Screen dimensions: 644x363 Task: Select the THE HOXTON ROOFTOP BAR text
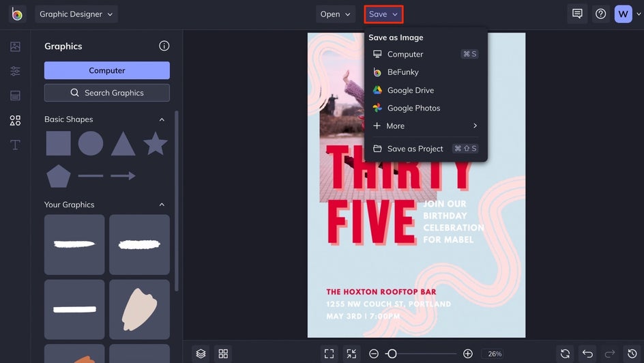click(381, 292)
